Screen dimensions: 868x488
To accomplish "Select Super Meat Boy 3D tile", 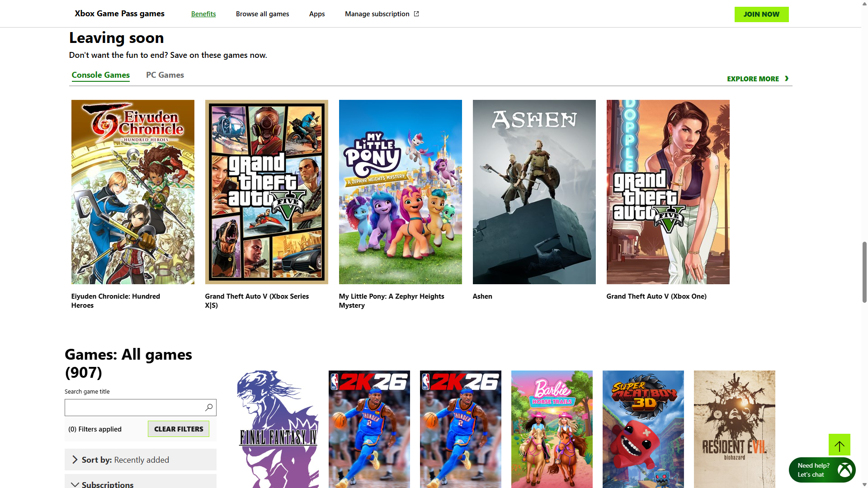I will (x=643, y=429).
